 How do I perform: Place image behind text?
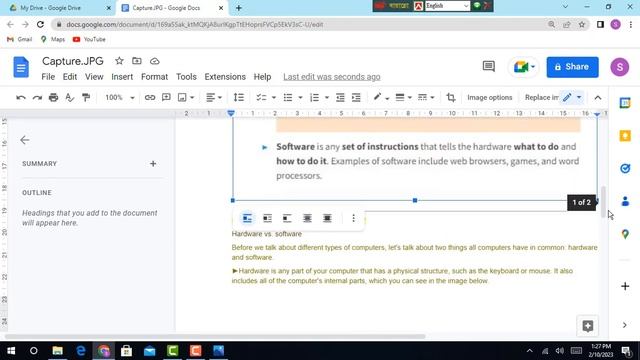(x=307, y=218)
